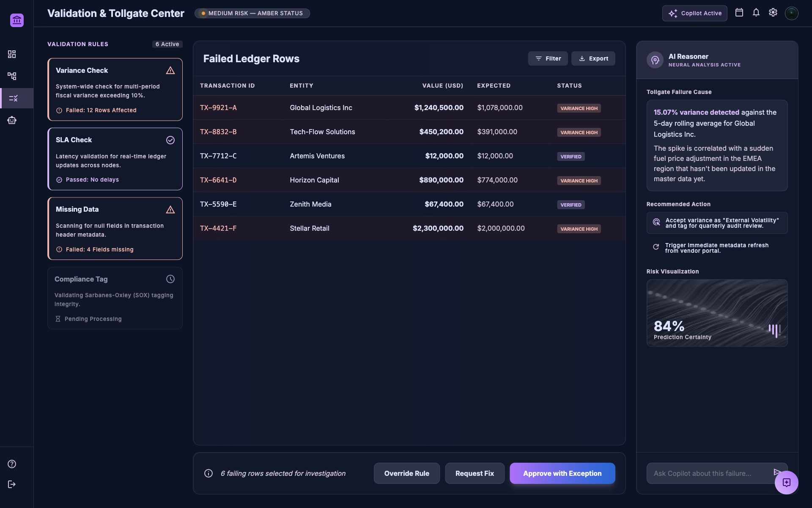812x508 pixels.
Task: Click the sound bars icon in Risk Visualization
Action: click(775, 330)
